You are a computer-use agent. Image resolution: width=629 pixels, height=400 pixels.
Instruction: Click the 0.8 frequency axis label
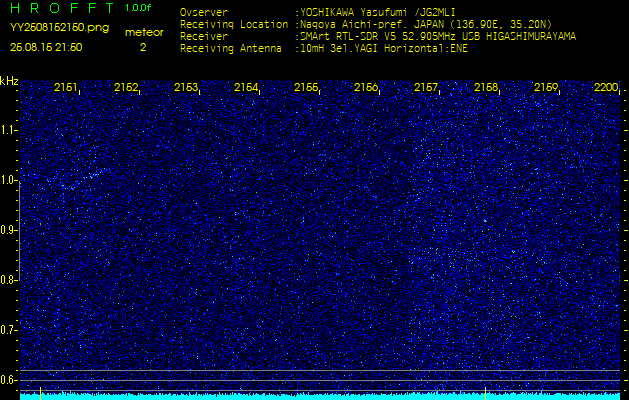pyautogui.click(x=8, y=280)
